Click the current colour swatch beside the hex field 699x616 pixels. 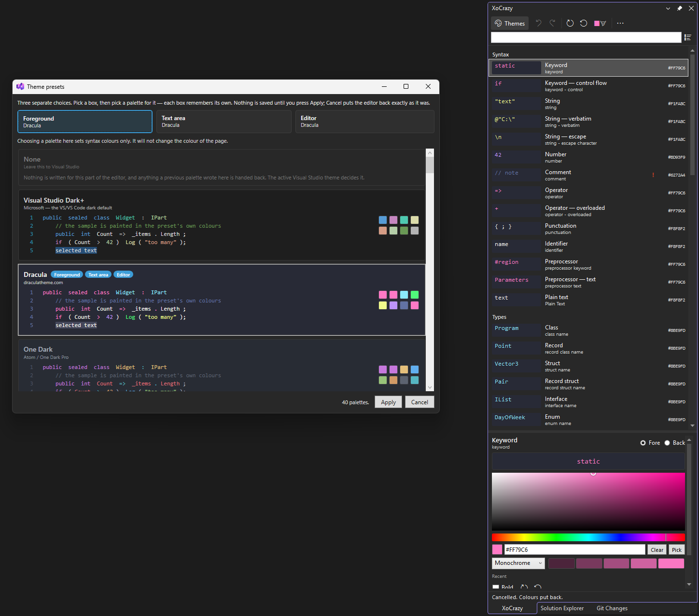tap(497, 549)
